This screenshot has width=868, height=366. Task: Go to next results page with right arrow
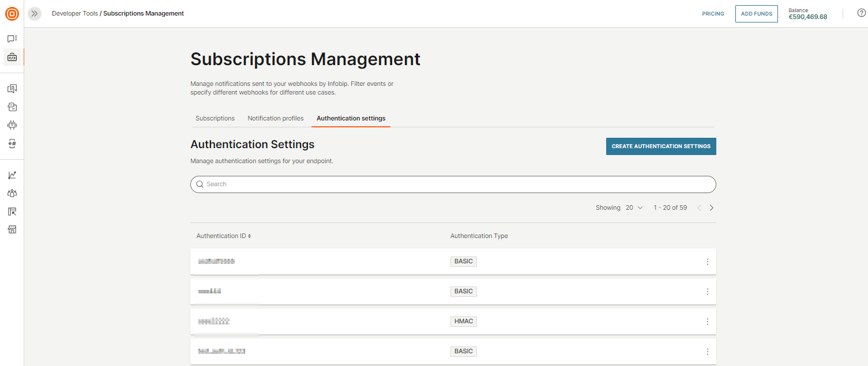(x=711, y=207)
